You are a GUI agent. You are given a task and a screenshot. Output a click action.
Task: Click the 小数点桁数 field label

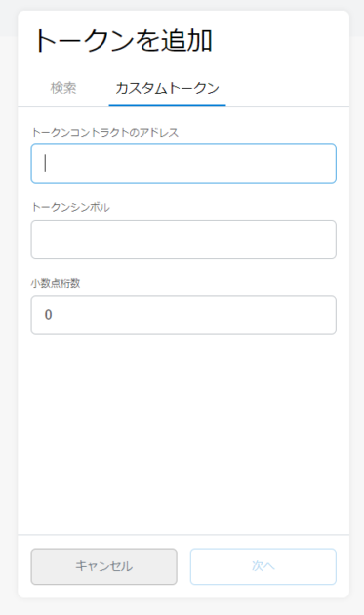[56, 283]
